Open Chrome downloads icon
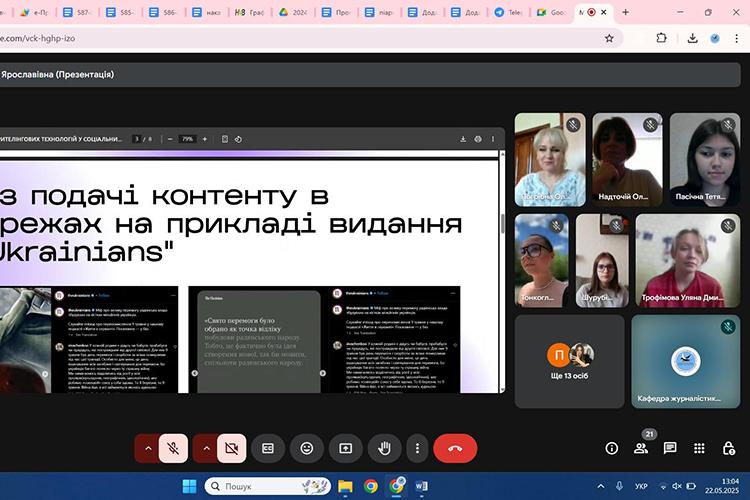 [692, 38]
